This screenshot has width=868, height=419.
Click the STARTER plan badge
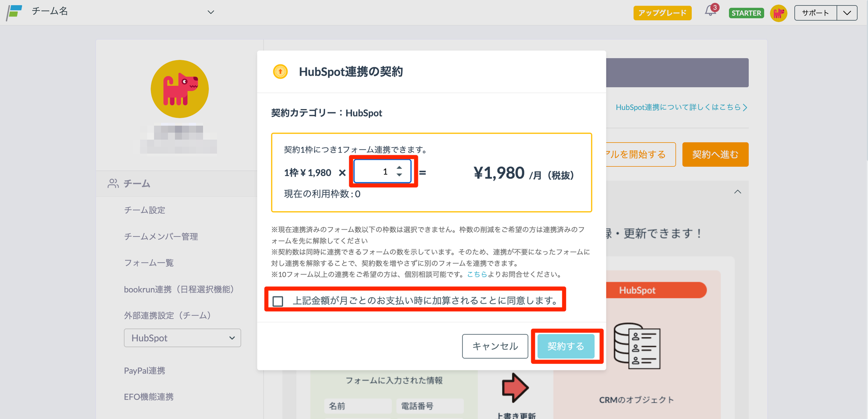pyautogui.click(x=746, y=13)
